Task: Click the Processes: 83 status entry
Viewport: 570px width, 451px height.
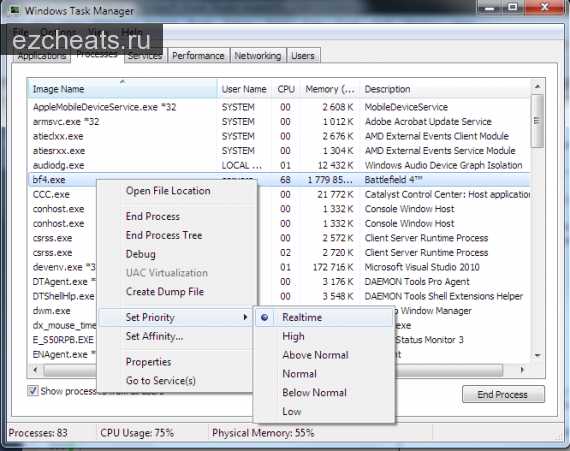Action: click(x=38, y=433)
